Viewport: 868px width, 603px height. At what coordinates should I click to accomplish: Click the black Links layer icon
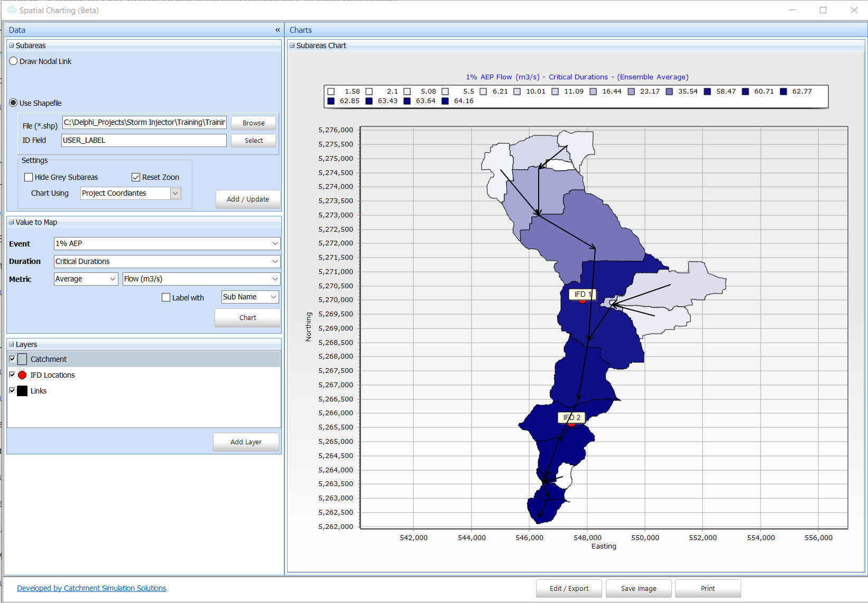coord(22,390)
